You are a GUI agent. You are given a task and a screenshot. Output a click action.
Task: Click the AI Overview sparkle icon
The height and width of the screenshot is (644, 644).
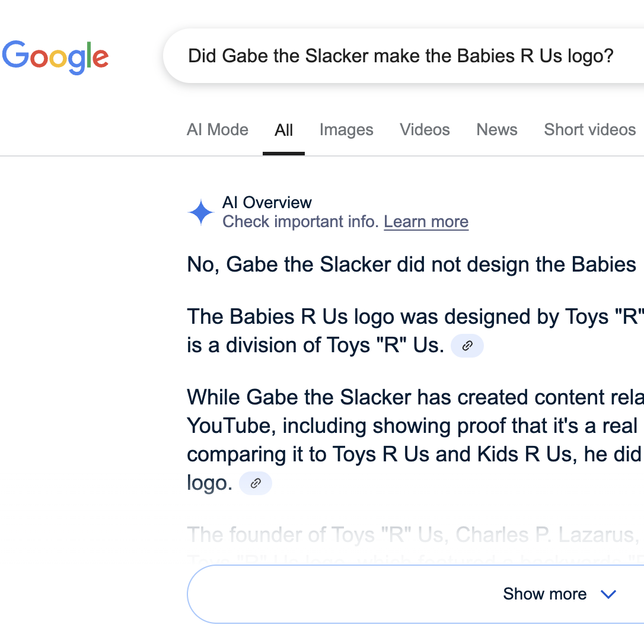click(x=201, y=212)
